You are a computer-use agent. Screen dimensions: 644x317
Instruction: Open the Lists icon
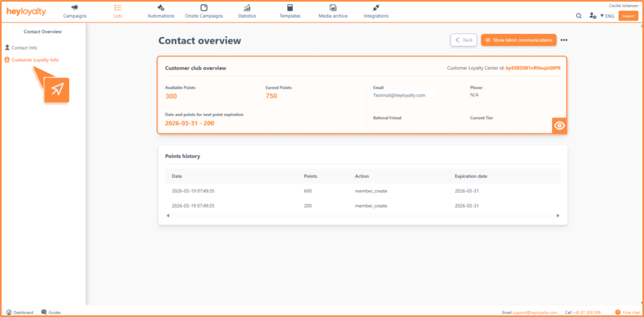[118, 8]
